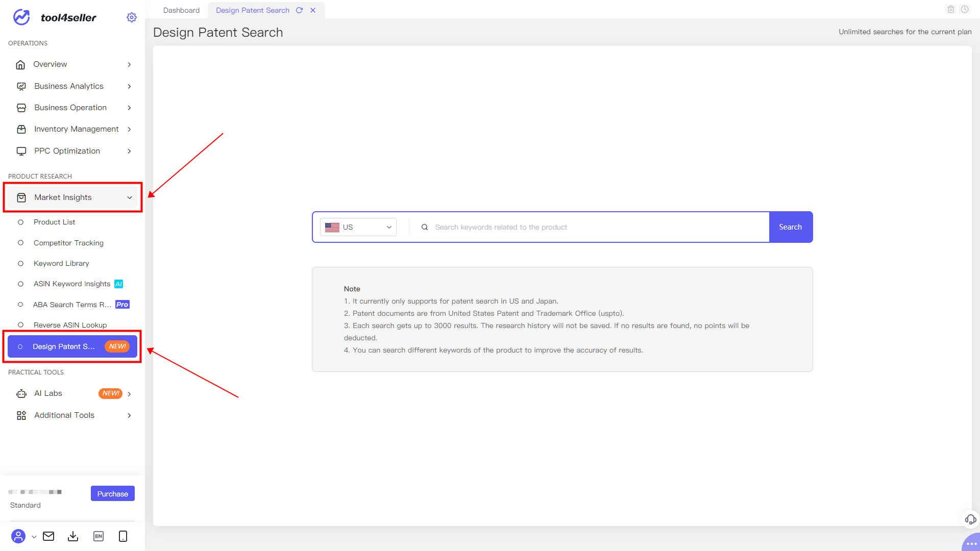Click the AI Labs NEW! badge

pos(110,393)
